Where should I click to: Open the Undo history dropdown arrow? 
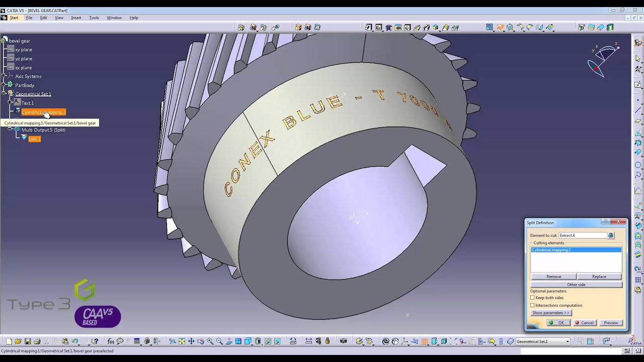(x=79, y=344)
